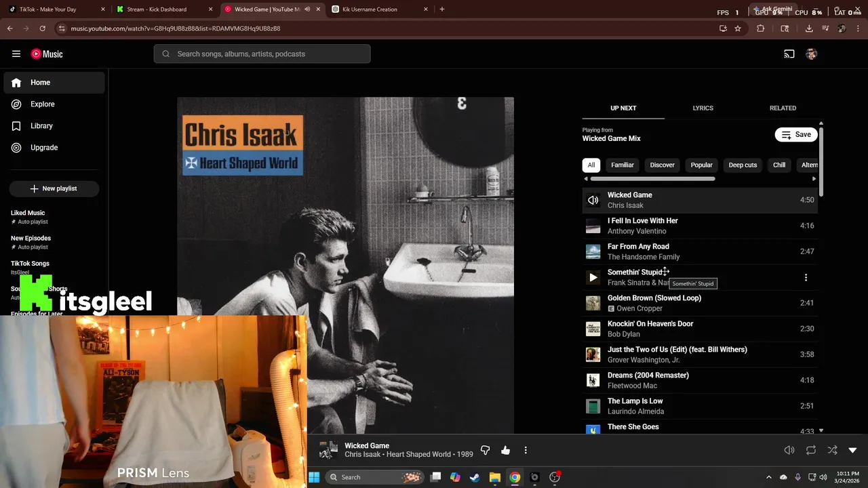Click speaker icon on Wicked Game row
868x488 pixels.
pos(593,200)
